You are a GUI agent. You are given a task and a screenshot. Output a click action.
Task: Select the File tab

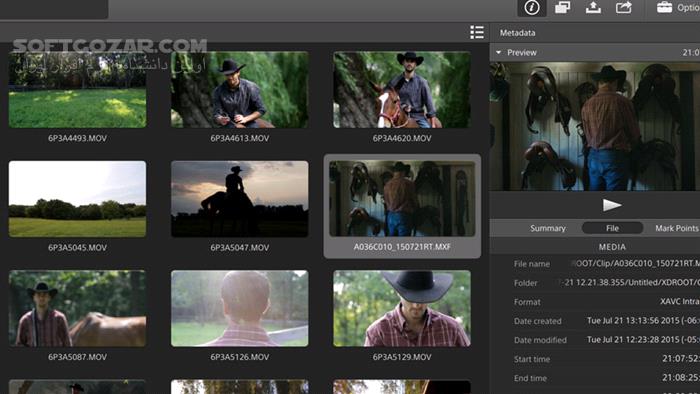pos(612,228)
